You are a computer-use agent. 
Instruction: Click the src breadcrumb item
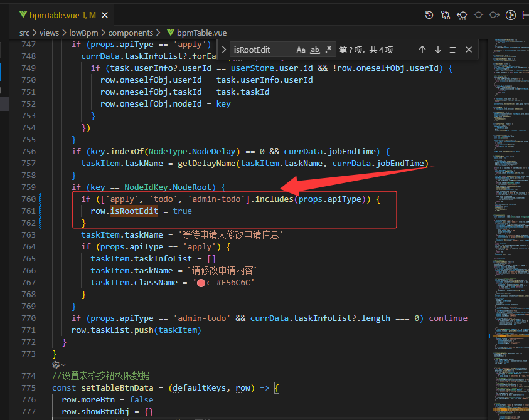pyautogui.click(x=25, y=33)
